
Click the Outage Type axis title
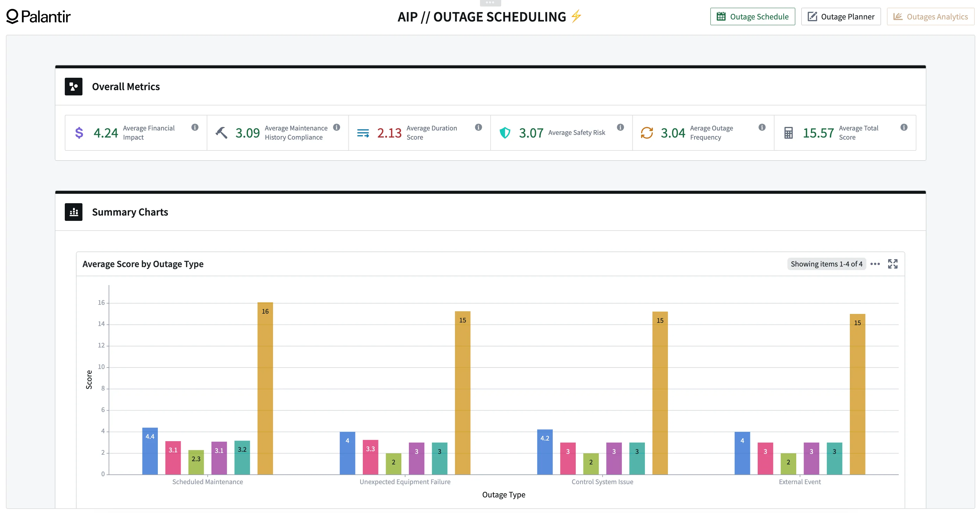503,495
